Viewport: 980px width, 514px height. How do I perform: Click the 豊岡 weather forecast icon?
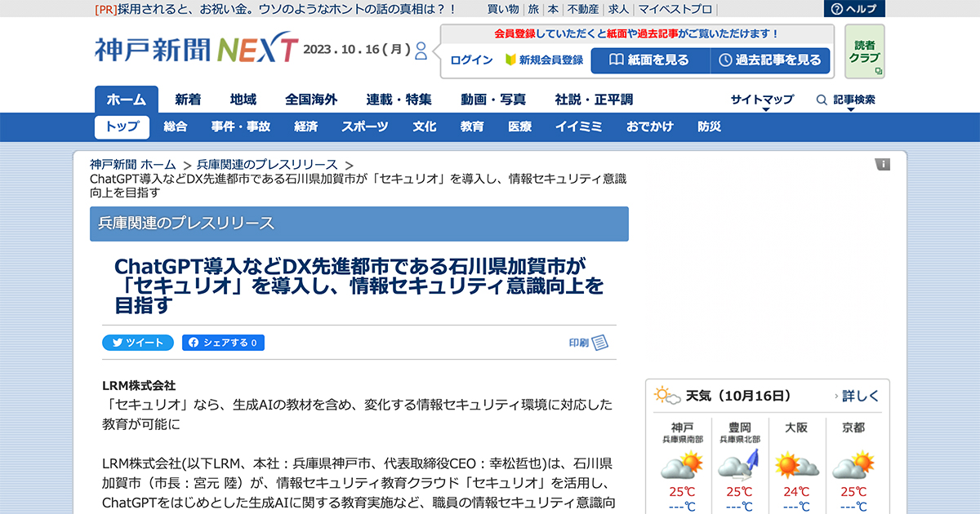[x=739, y=466]
